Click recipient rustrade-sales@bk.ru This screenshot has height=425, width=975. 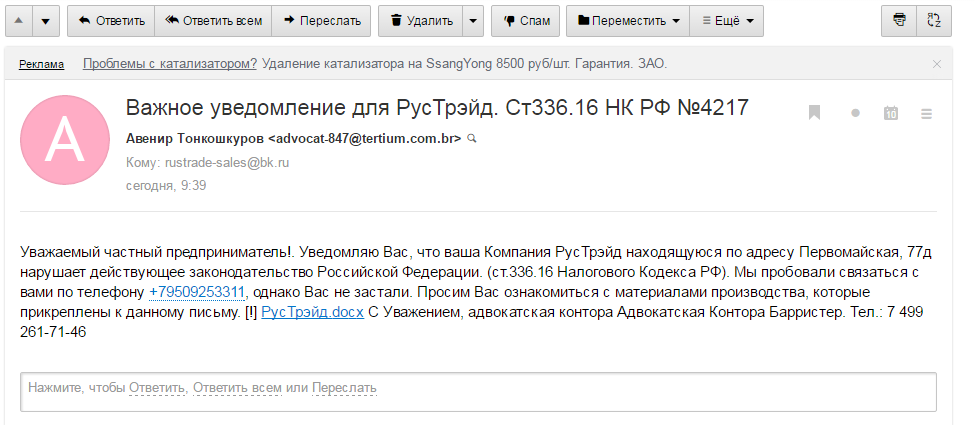(x=227, y=163)
